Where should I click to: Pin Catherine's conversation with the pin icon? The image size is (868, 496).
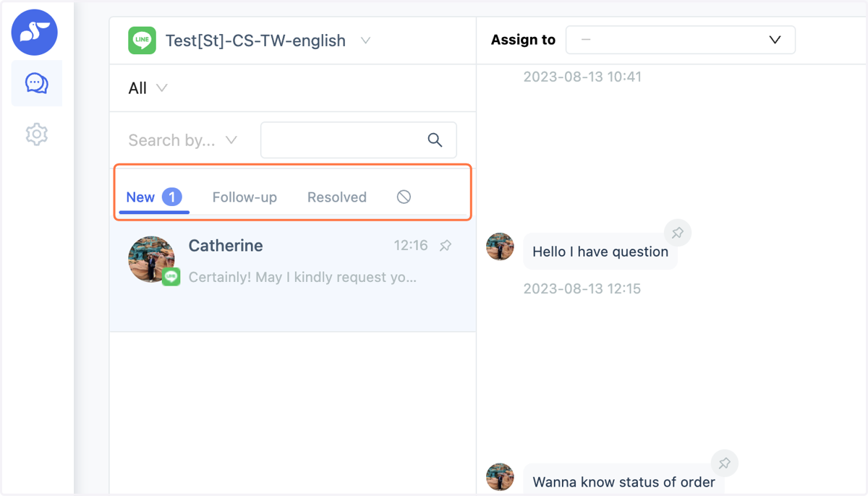pyautogui.click(x=446, y=246)
